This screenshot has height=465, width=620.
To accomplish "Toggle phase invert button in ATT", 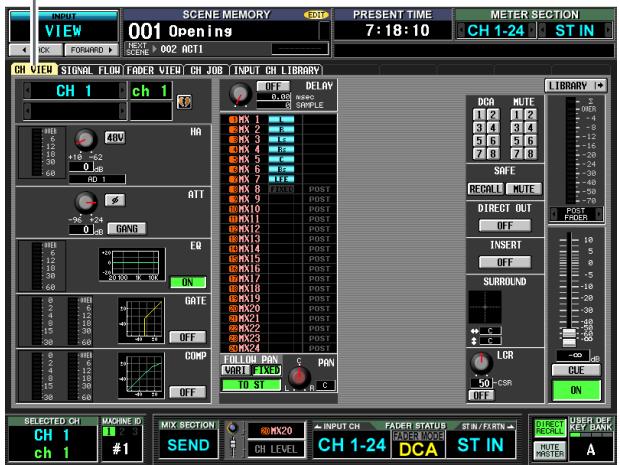I will click(x=115, y=200).
